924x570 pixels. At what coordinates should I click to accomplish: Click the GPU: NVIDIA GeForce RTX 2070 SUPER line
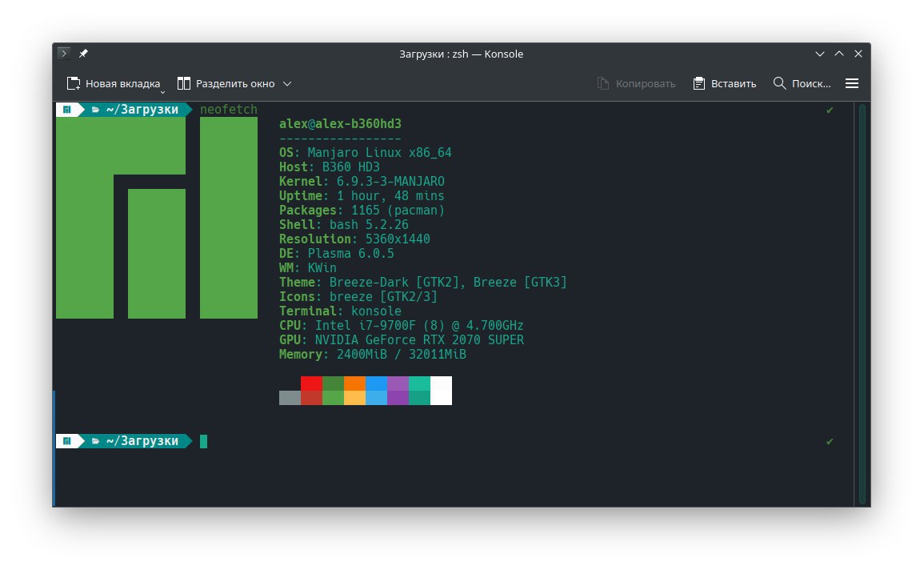tap(402, 340)
